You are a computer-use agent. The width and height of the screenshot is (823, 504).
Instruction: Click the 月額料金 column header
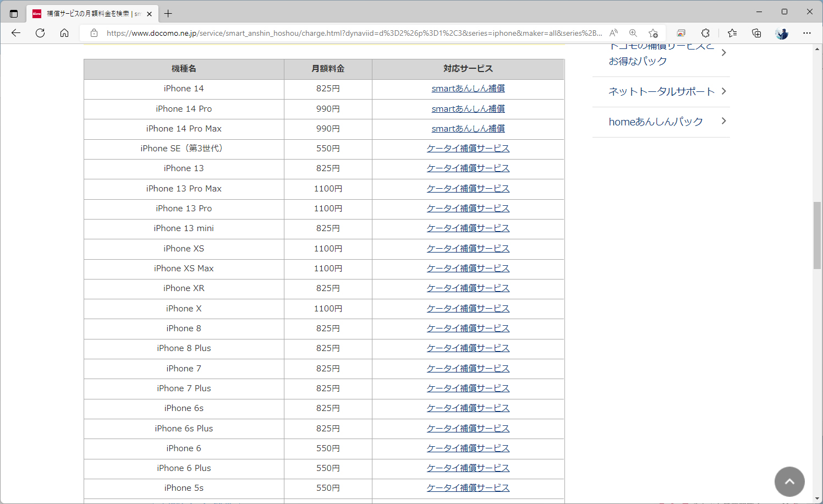(328, 69)
